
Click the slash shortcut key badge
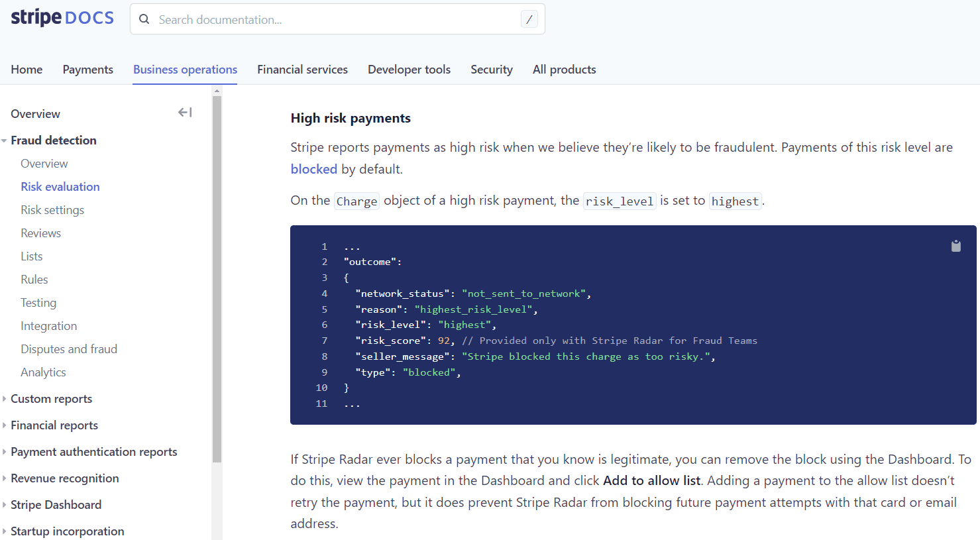coord(529,19)
